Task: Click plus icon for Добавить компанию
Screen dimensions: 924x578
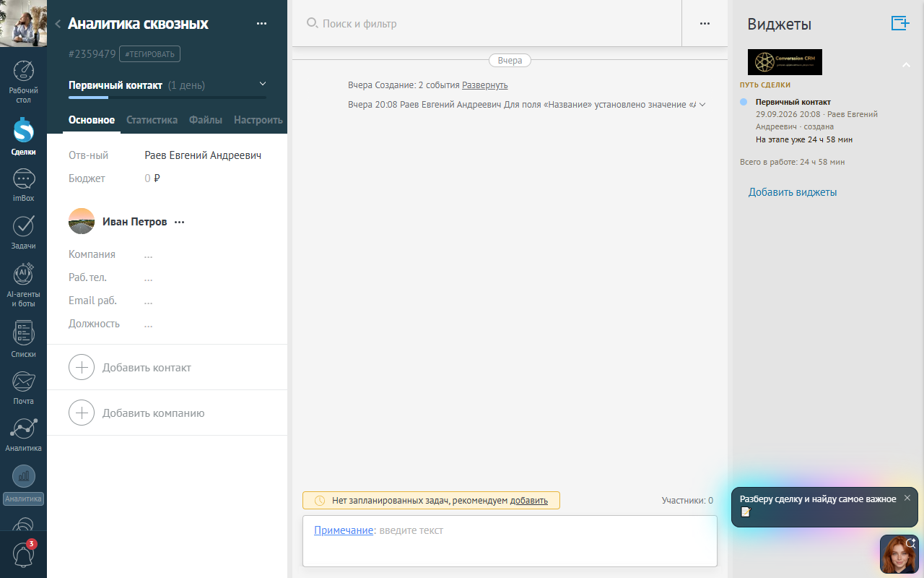Action: point(82,413)
